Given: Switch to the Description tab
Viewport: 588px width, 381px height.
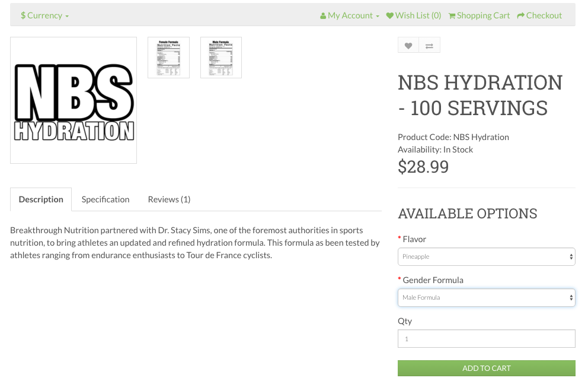Looking at the screenshot, I should (41, 199).
